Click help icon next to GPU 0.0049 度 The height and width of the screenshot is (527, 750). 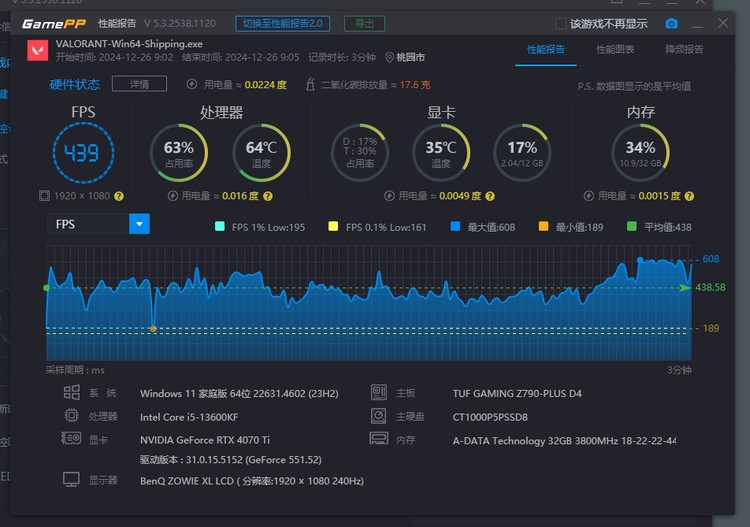(x=490, y=196)
